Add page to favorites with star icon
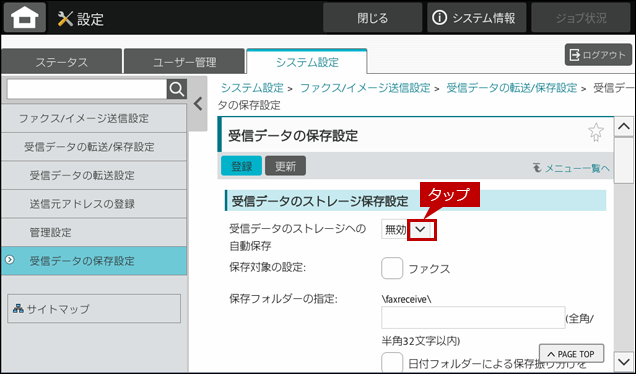 596,132
